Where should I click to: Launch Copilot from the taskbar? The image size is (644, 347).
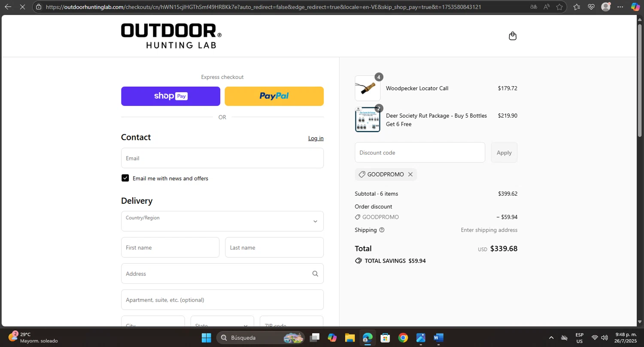(x=332, y=338)
